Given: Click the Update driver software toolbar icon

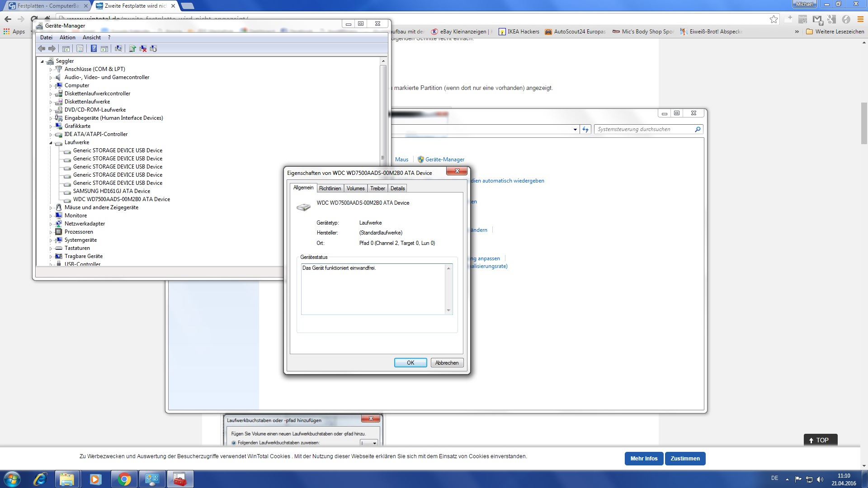Looking at the screenshot, I should pyautogui.click(x=132, y=48).
